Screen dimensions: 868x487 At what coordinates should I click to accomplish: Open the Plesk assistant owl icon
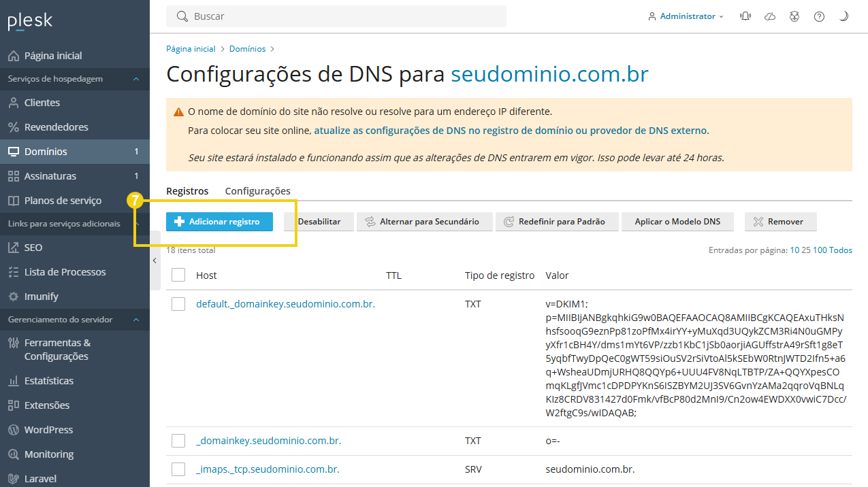coord(794,16)
